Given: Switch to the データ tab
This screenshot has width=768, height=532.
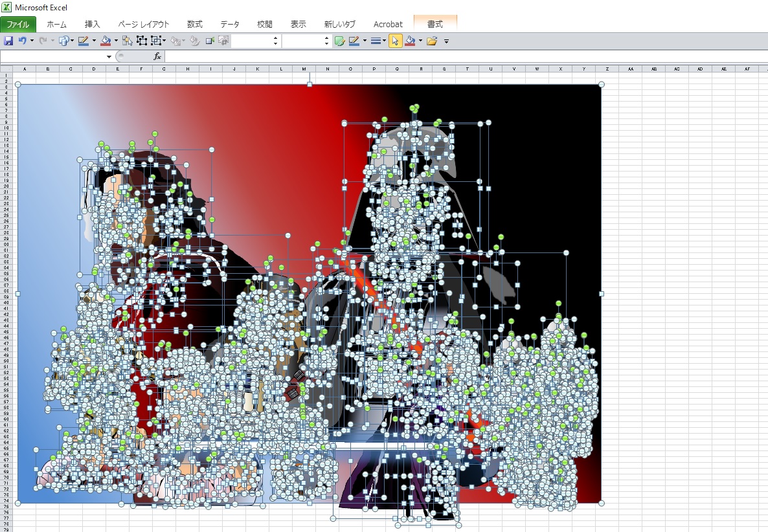Looking at the screenshot, I should click(x=230, y=24).
